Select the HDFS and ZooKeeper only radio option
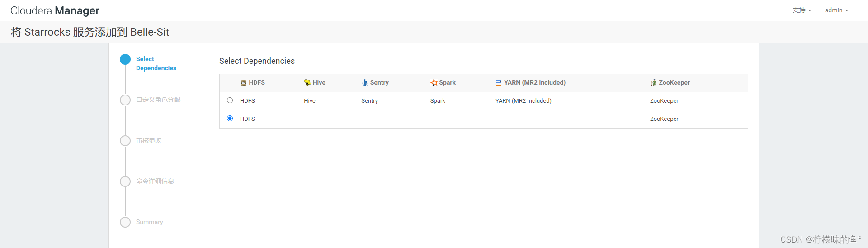Screen dimensions: 868x248 pos(230,119)
